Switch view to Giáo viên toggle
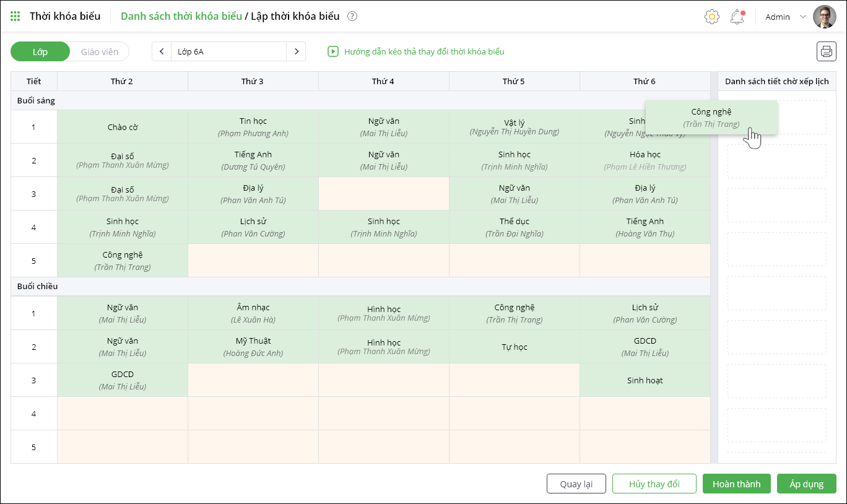The image size is (847, 504). pos(99,52)
